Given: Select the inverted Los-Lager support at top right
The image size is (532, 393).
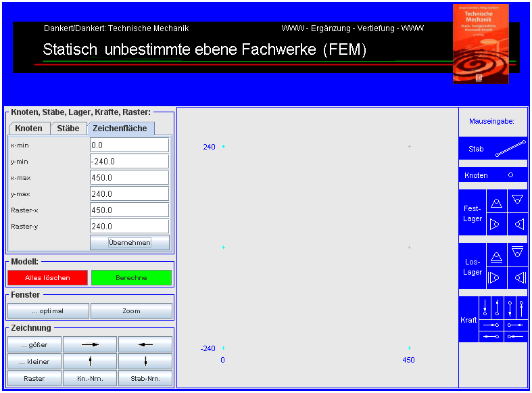Looking at the screenshot, I should click(517, 253).
